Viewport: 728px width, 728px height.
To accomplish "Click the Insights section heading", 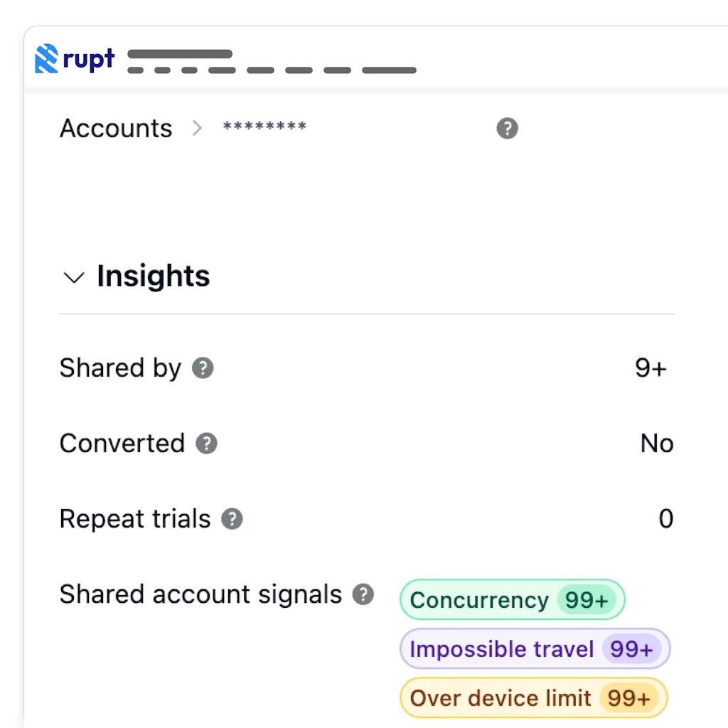I will coord(154,276).
